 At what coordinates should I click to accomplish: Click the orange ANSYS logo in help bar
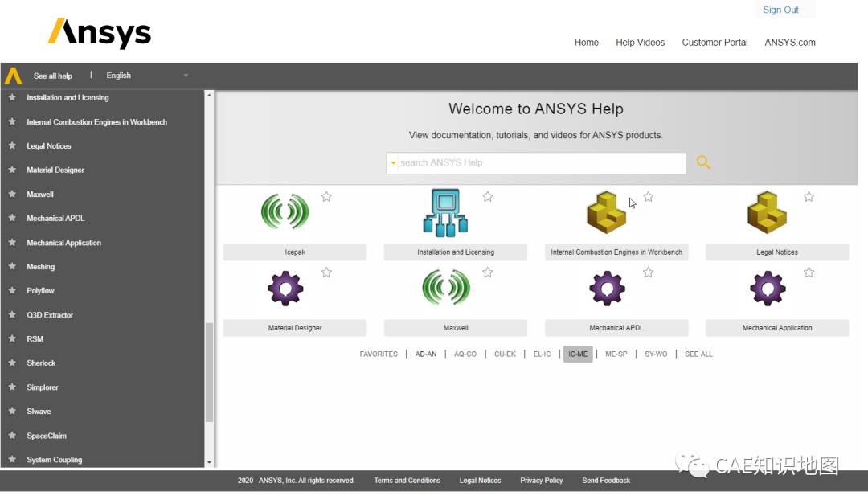[12, 75]
